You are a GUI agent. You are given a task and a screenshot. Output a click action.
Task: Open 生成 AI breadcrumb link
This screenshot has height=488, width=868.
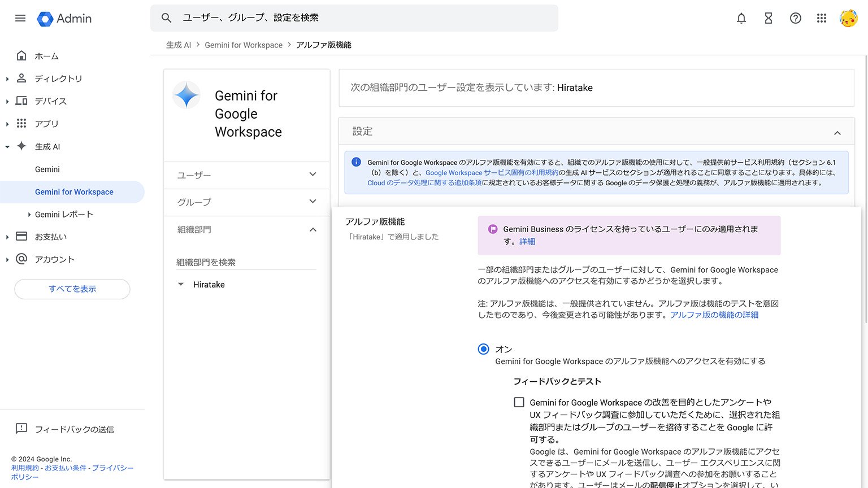coord(179,45)
